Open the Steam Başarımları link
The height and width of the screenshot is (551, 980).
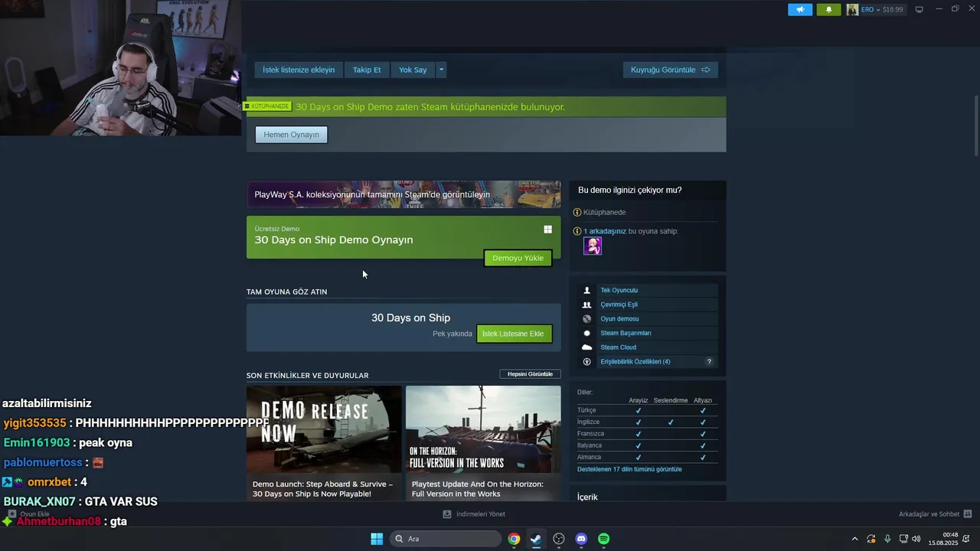(626, 333)
